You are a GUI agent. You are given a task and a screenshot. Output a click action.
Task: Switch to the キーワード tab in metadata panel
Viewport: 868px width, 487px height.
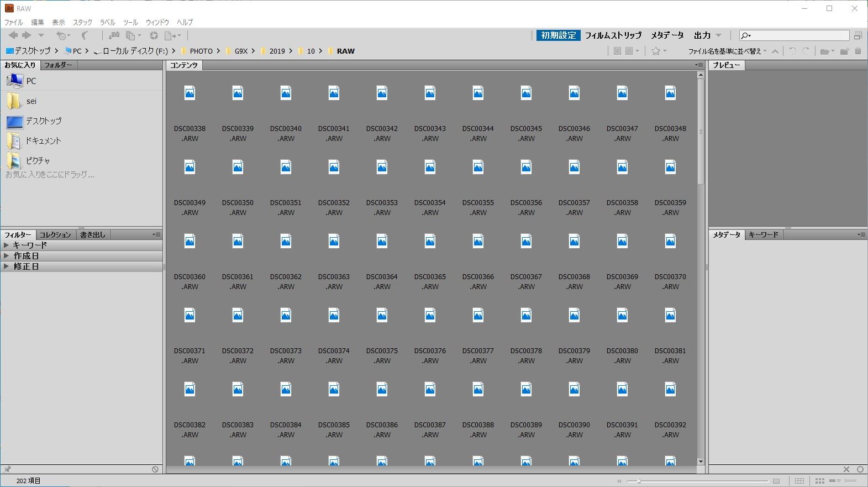click(x=763, y=235)
